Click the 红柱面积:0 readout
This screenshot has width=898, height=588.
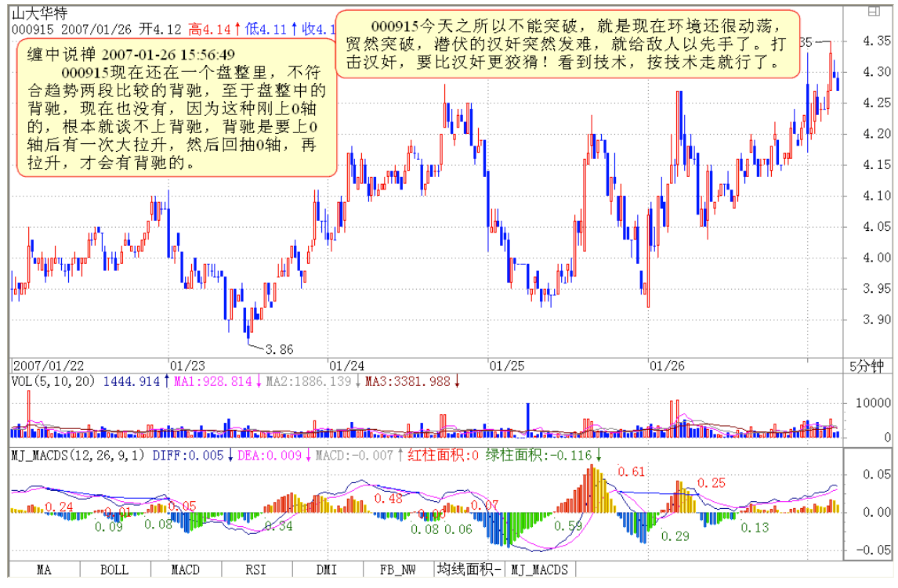click(443, 456)
